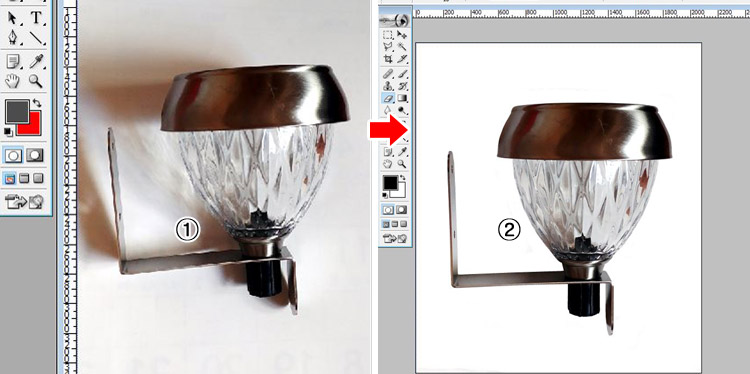Enable Standard Mode editing in left toolbox
Screen dimensions: 750x374
(14, 155)
